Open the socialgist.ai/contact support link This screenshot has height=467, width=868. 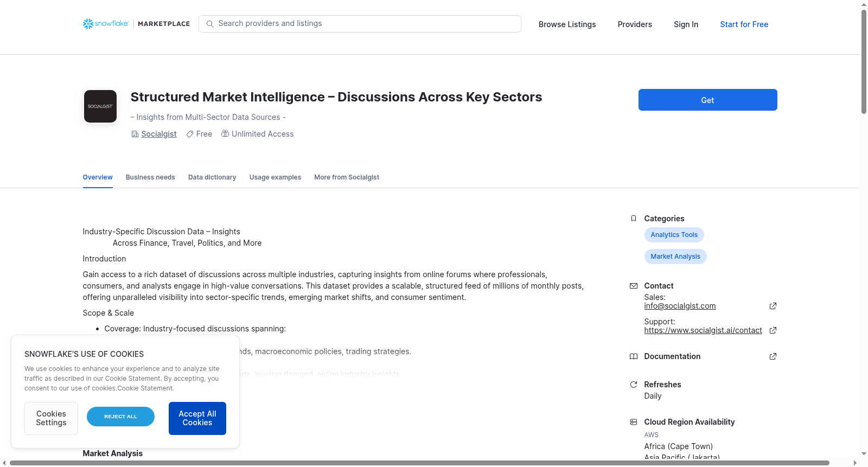[x=703, y=330]
